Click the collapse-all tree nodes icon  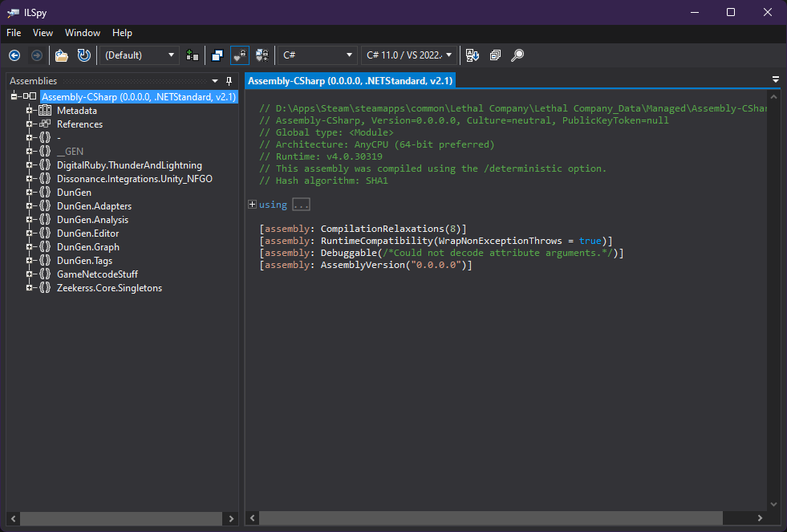point(495,55)
